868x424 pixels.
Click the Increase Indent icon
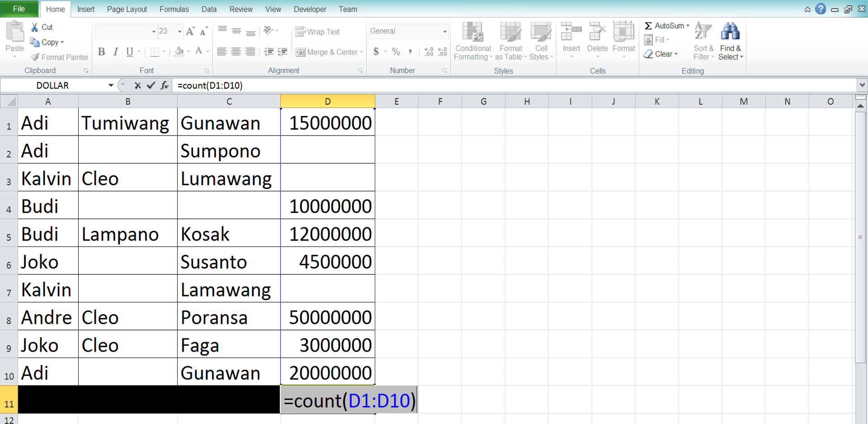[x=283, y=52]
